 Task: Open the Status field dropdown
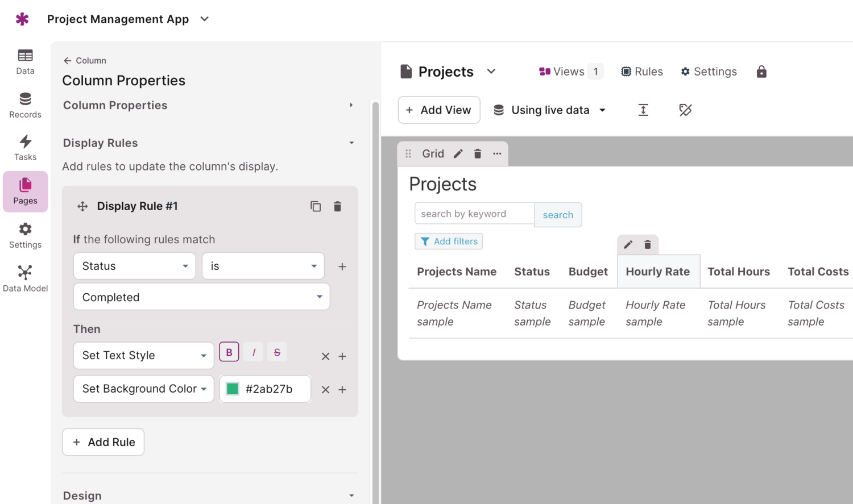135,266
